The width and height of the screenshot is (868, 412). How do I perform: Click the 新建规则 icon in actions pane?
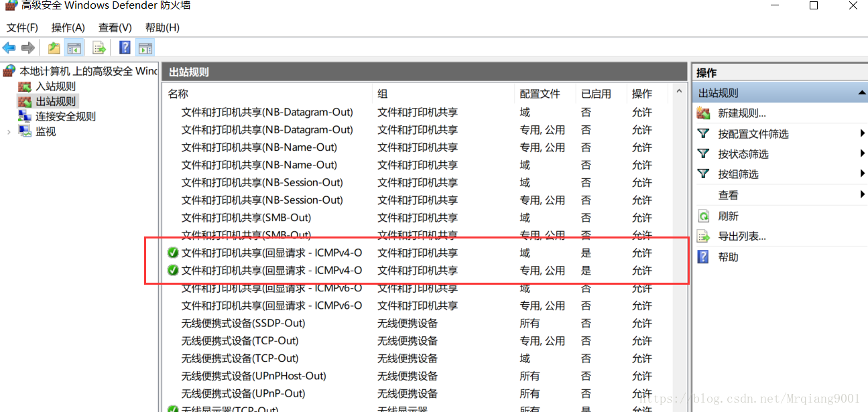703,113
